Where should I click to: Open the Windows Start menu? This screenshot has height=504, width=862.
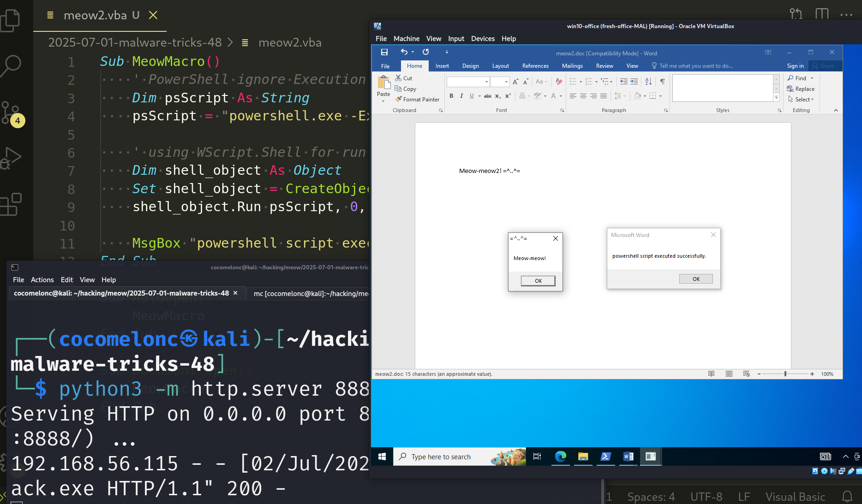click(x=382, y=457)
